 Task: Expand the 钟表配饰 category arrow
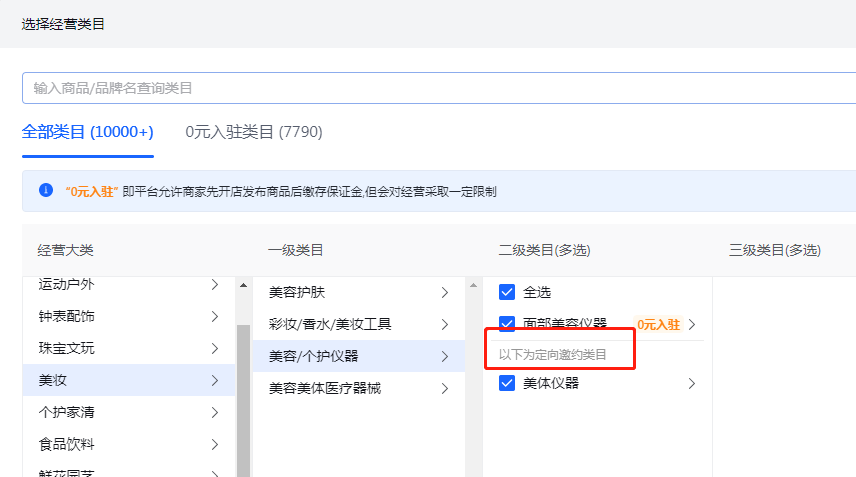(x=214, y=317)
